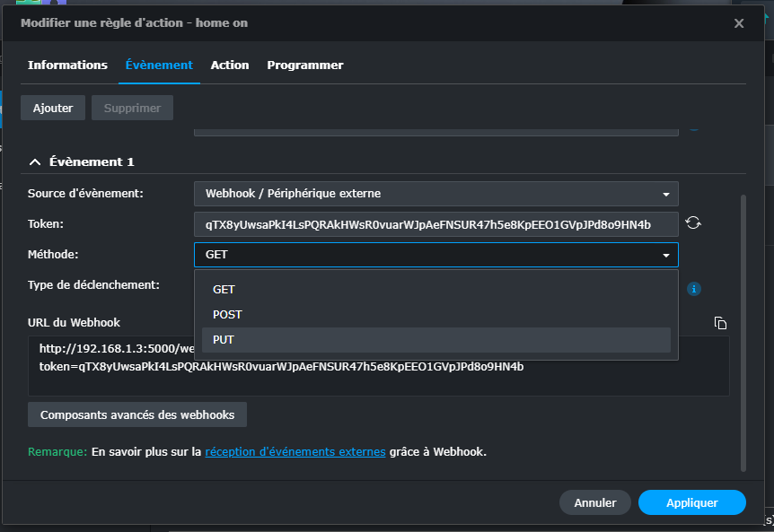
Task: Click Appliquer to save the rule
Action: 691,502
